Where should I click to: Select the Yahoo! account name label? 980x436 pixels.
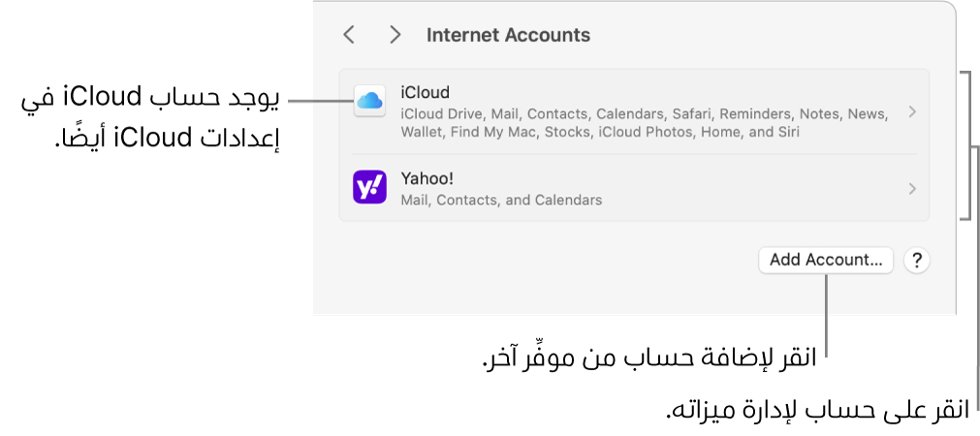coord(427,179)
